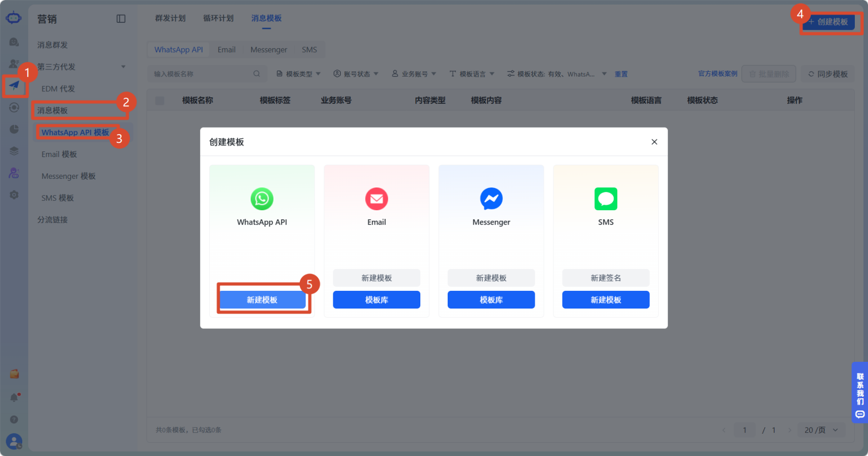
Task: Click the question mark help icon
Action: 14,420
